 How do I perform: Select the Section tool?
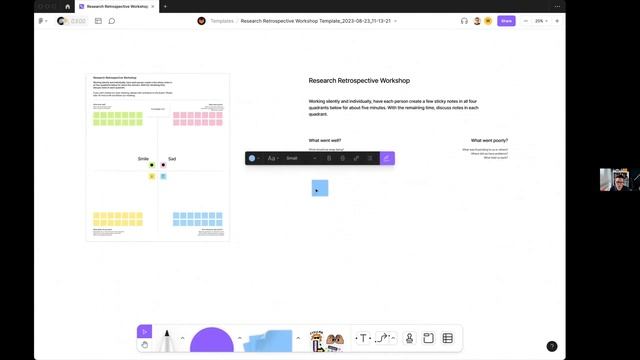point(428,338)
